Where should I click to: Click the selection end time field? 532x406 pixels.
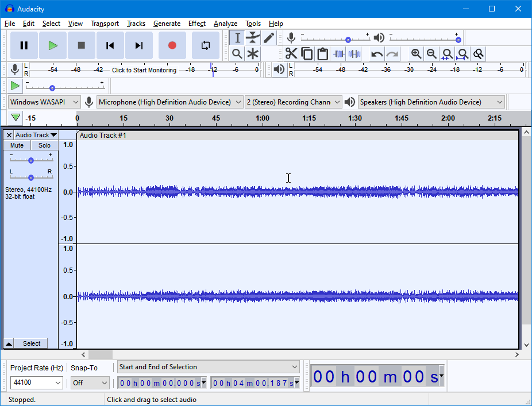pos(255,383)
